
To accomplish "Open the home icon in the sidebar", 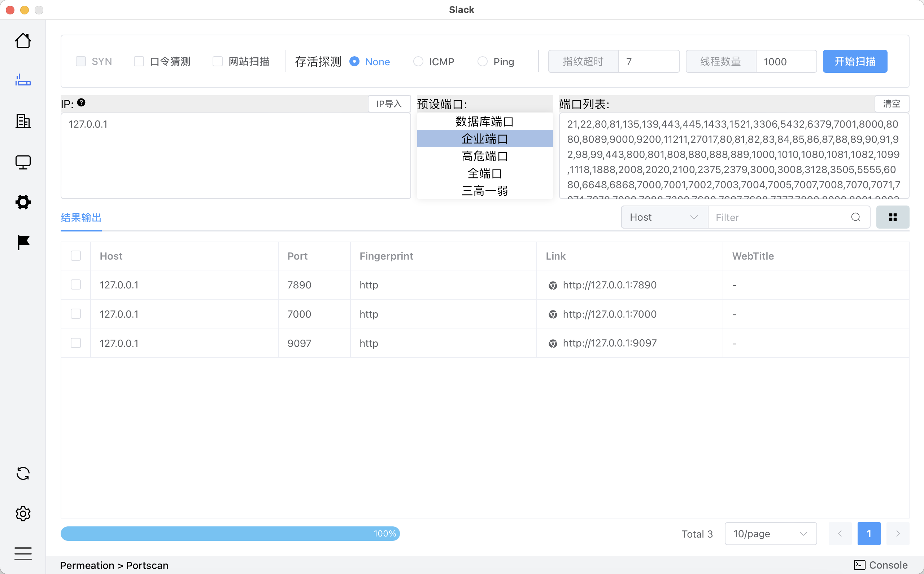I will pos(23,41).
